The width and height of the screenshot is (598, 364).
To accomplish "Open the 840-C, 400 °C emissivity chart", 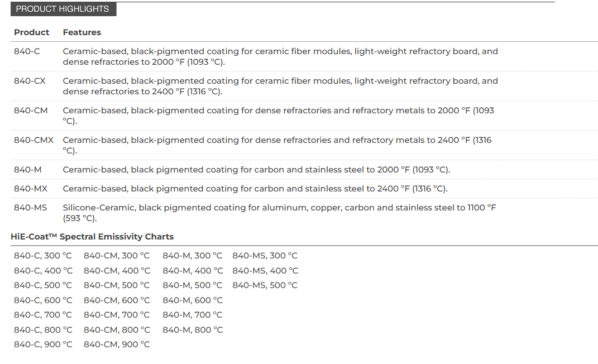I will click(x=43, y=270).
